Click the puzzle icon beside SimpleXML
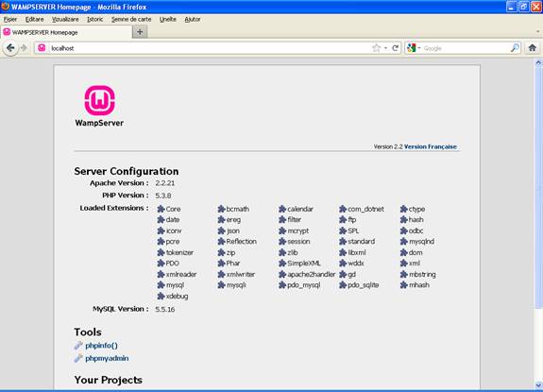Viewport: 543px width, 392px height. point(282,264)
